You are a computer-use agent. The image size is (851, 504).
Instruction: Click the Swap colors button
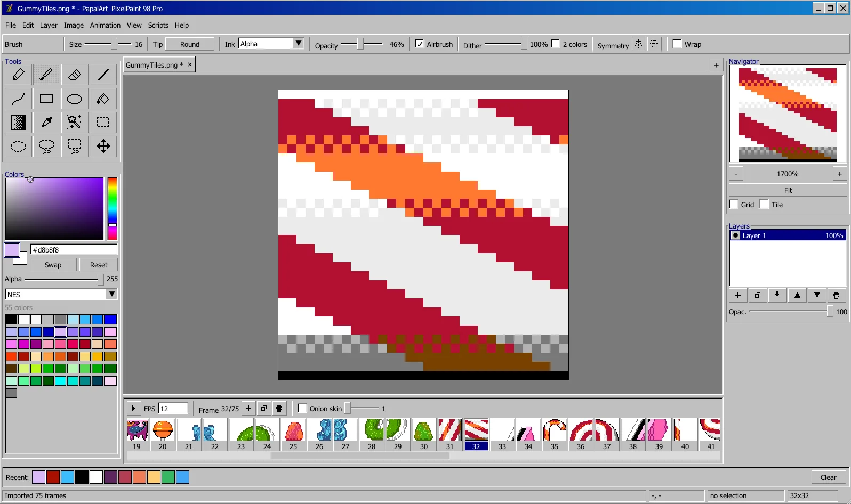point(53,265)
